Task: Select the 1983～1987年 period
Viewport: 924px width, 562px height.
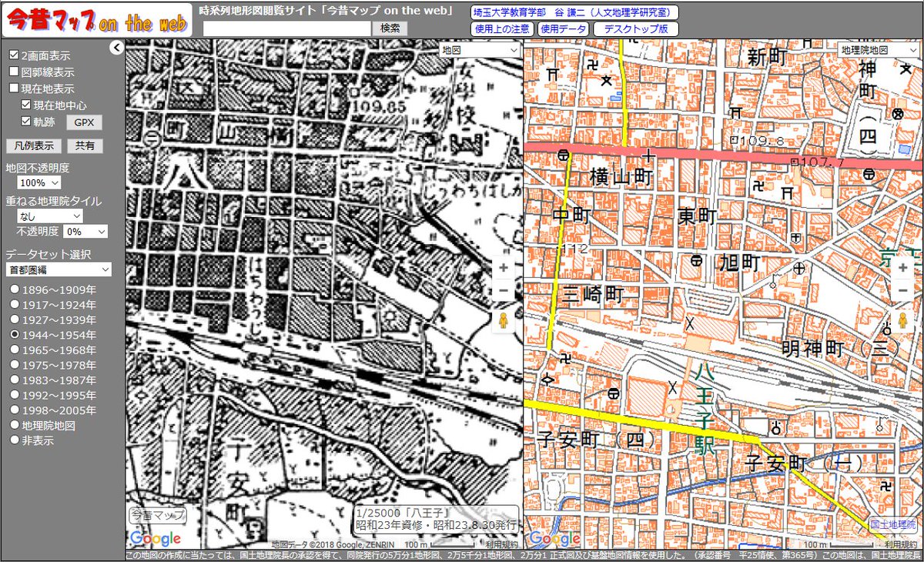Action: point(14,380)
